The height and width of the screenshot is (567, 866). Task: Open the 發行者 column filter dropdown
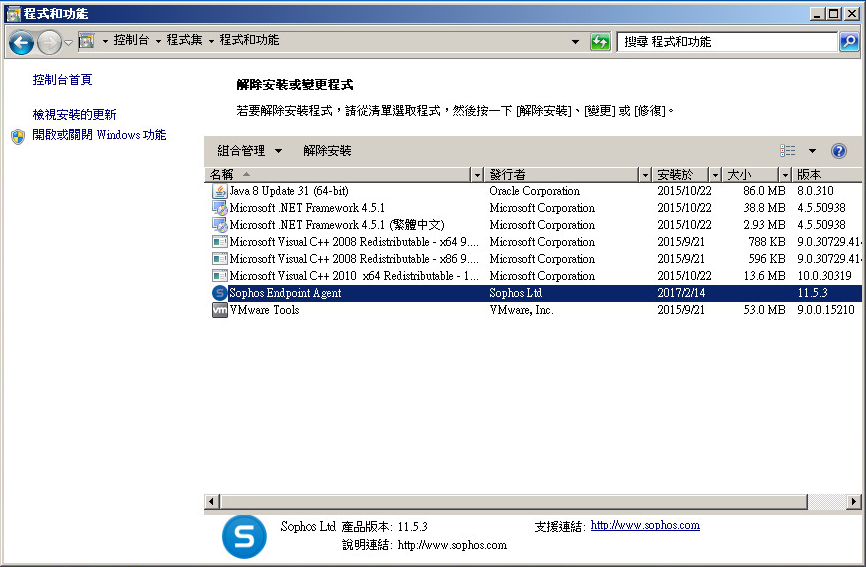[x=645, y=175]
